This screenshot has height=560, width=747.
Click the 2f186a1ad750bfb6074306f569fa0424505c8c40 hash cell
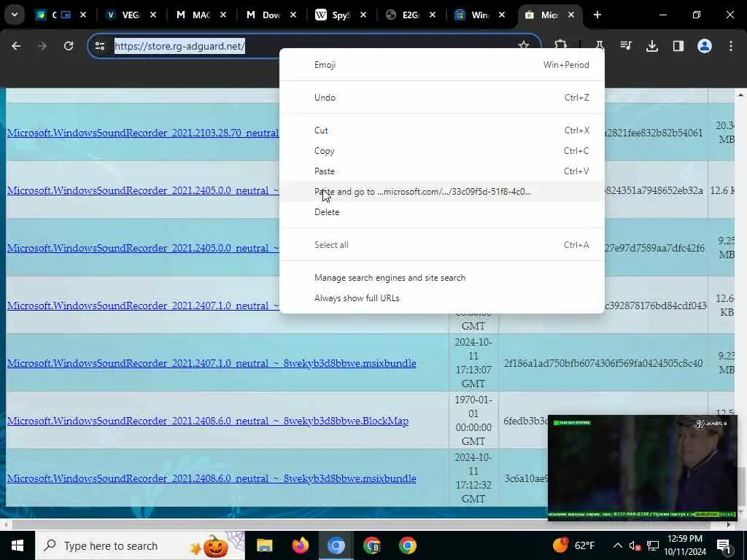pyautogui.click(x=603, y=363)
